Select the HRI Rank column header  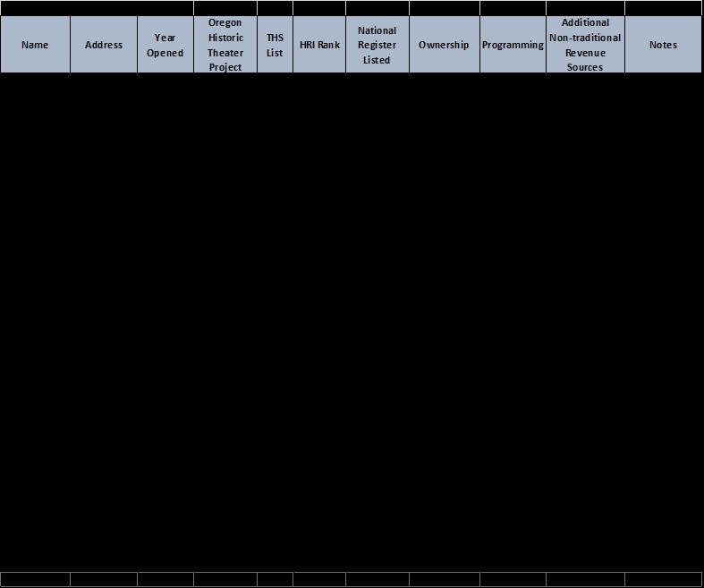[319, 45]
